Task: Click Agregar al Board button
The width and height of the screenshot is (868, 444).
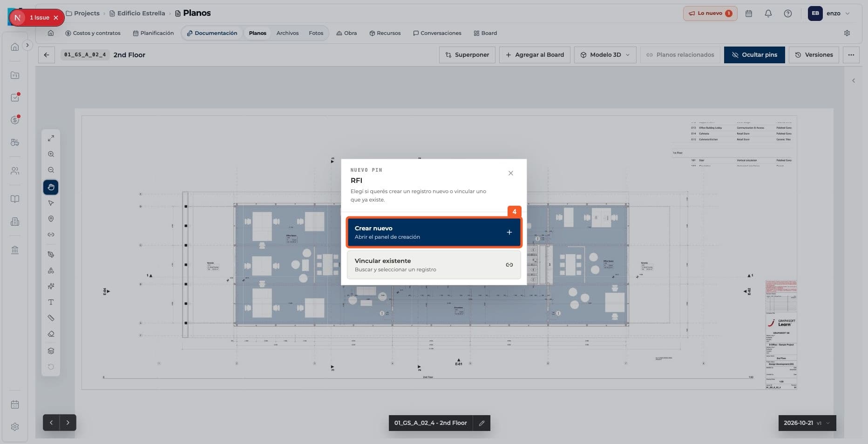Action: point(535,55)
